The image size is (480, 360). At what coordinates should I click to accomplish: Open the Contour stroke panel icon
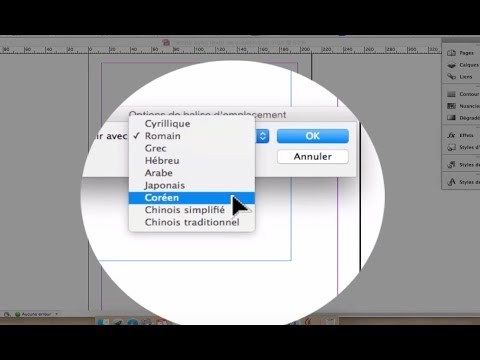click(x=451, y=94)
